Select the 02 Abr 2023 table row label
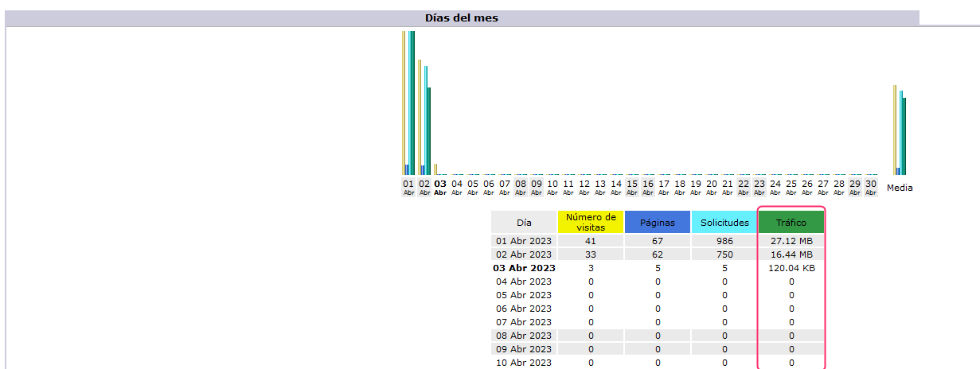 click(x=524, y=254)
